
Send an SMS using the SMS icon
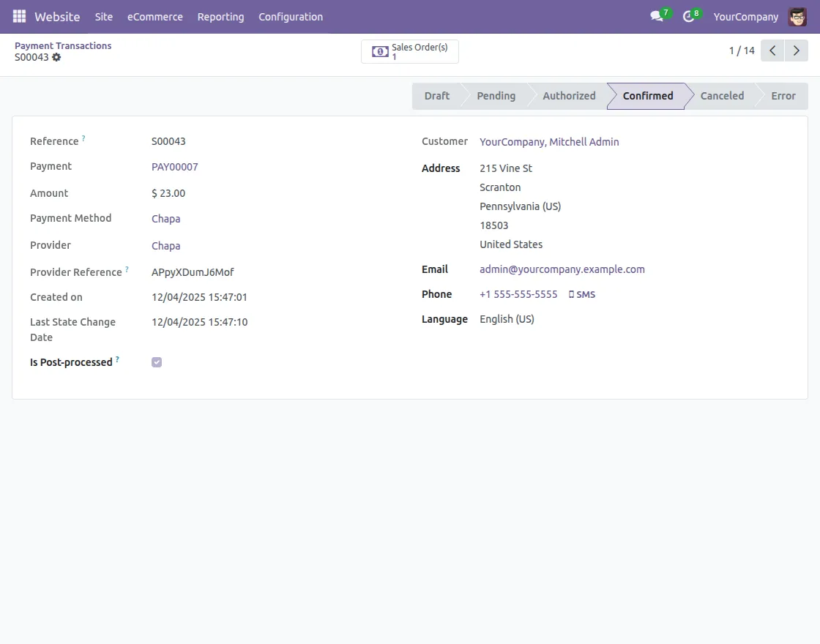tap(582, 294)
